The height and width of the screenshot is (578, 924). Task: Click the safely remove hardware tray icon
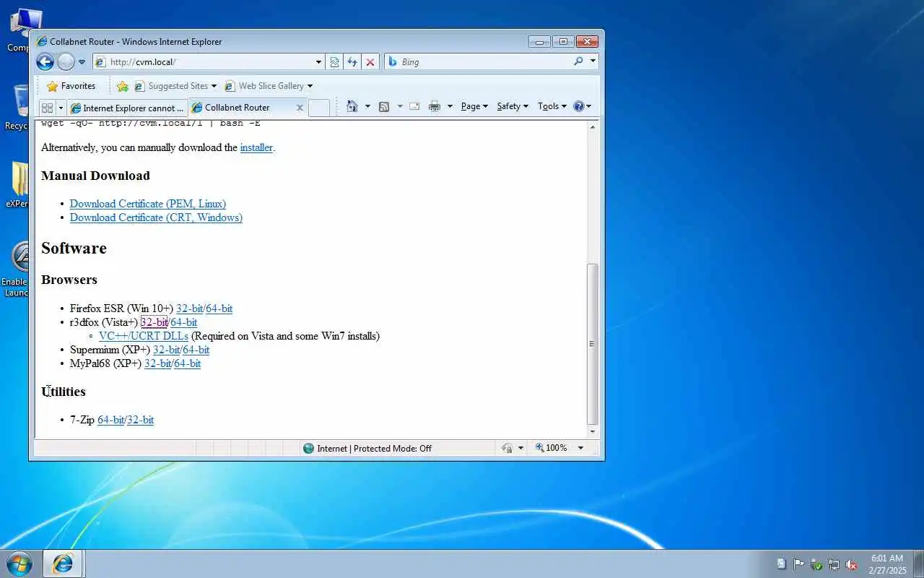[816, 564]
